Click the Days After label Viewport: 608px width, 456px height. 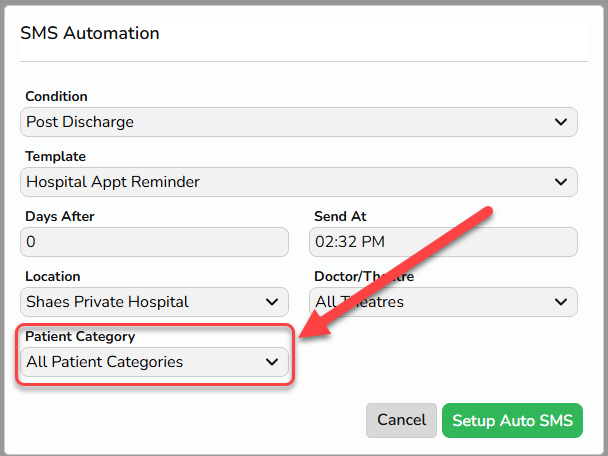pos(60,216)
